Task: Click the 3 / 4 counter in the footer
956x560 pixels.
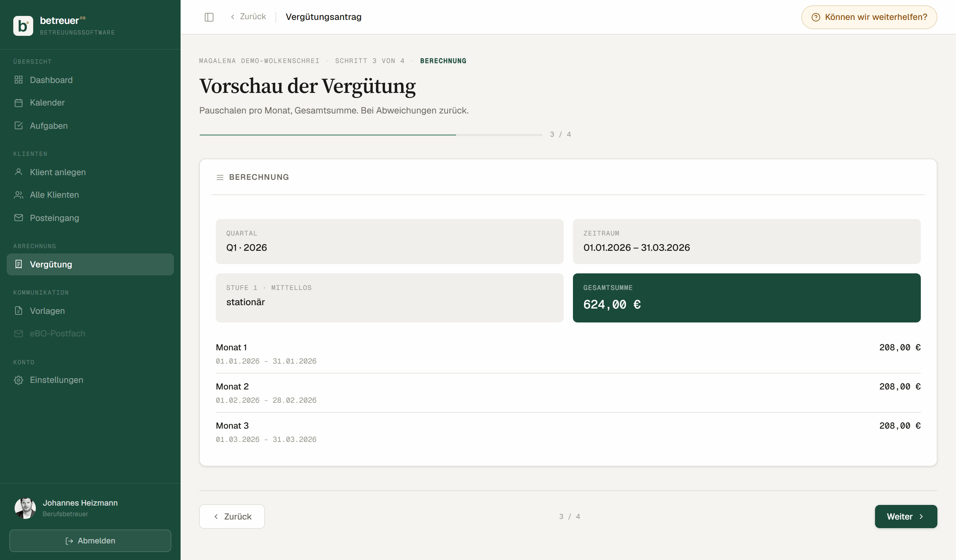Action: [x=569, y=517]
